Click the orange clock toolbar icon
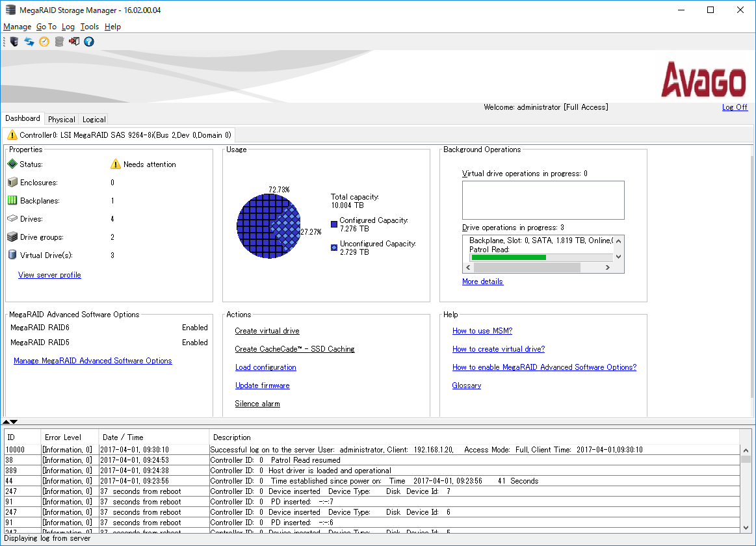 (x=44, y=42)
